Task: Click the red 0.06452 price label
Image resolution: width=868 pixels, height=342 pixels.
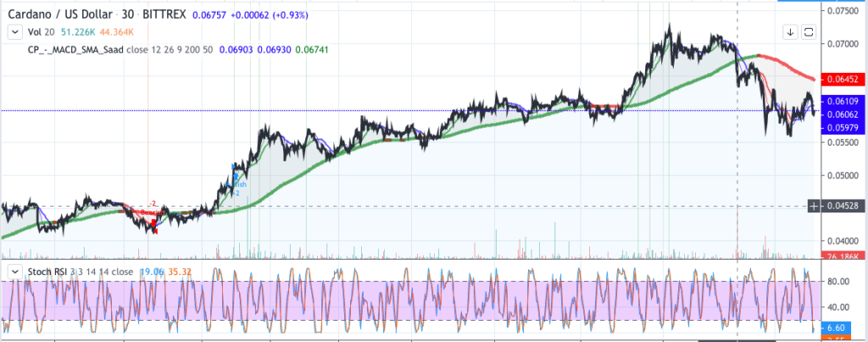Action: pos(842,80)
